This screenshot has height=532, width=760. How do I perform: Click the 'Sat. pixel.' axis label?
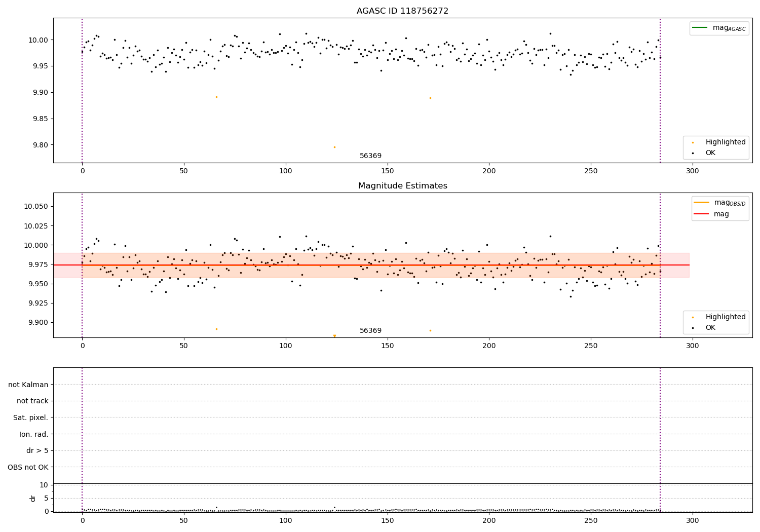[31, 417]
